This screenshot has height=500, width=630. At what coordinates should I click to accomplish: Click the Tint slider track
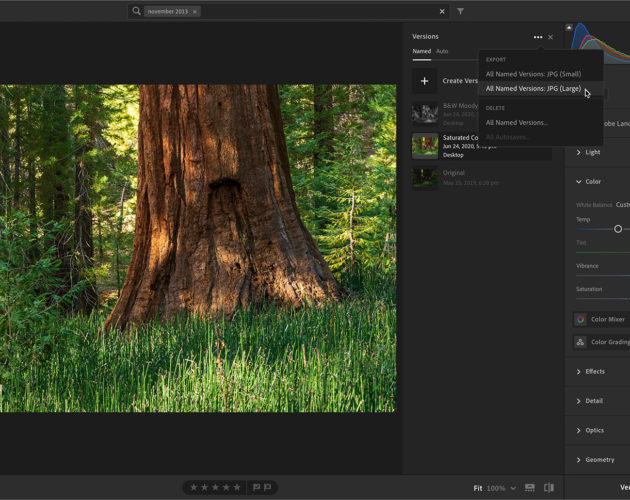pos(603,252)
